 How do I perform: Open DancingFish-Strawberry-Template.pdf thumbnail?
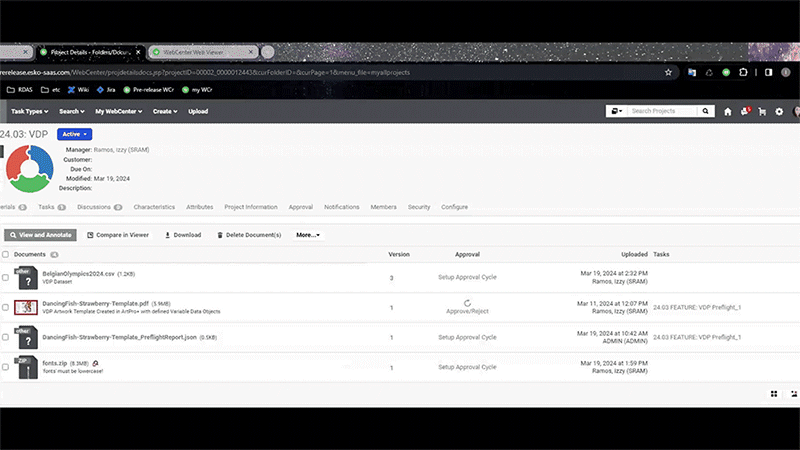click(x=26, y=307)
